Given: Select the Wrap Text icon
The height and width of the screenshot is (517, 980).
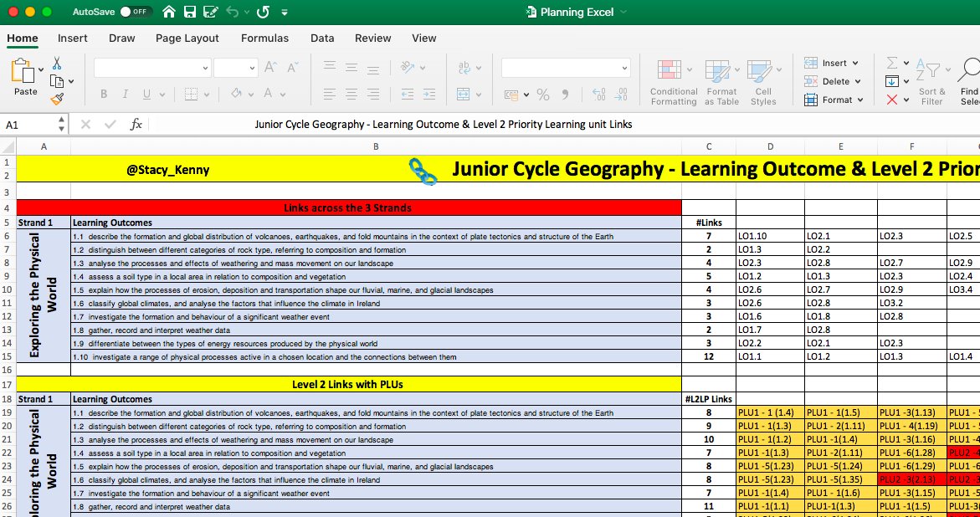Looking at the screenshot, I should point(464,68).
